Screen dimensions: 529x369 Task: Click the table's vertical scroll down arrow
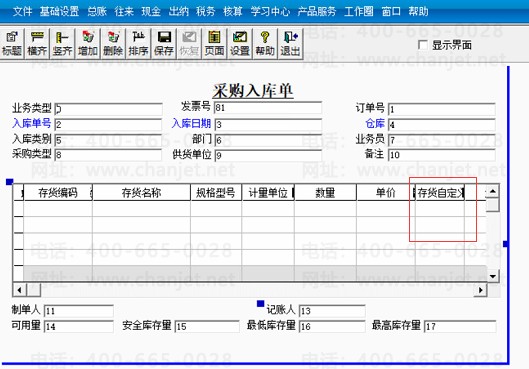(x=493, y=276)
